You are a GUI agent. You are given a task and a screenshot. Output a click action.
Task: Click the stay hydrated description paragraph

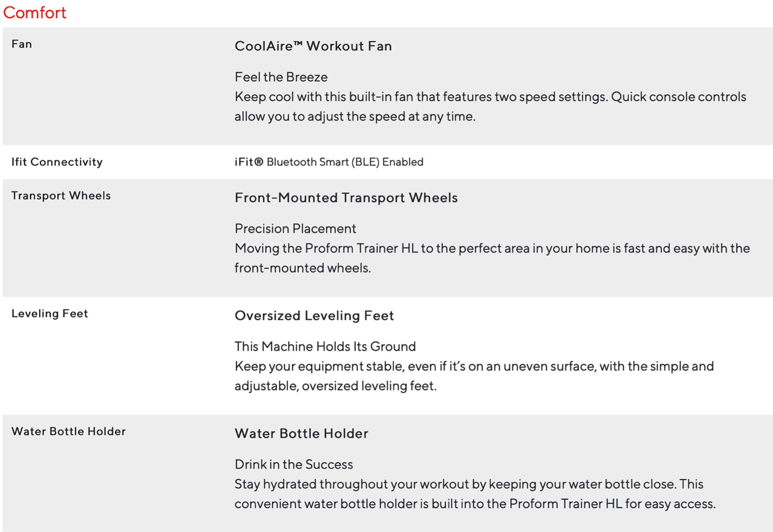click(475, 494)
